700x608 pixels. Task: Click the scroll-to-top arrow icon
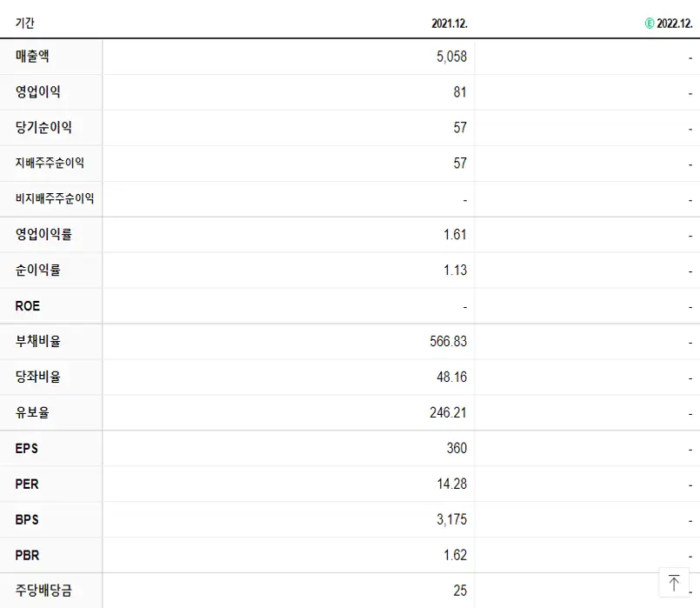[674, 583]
